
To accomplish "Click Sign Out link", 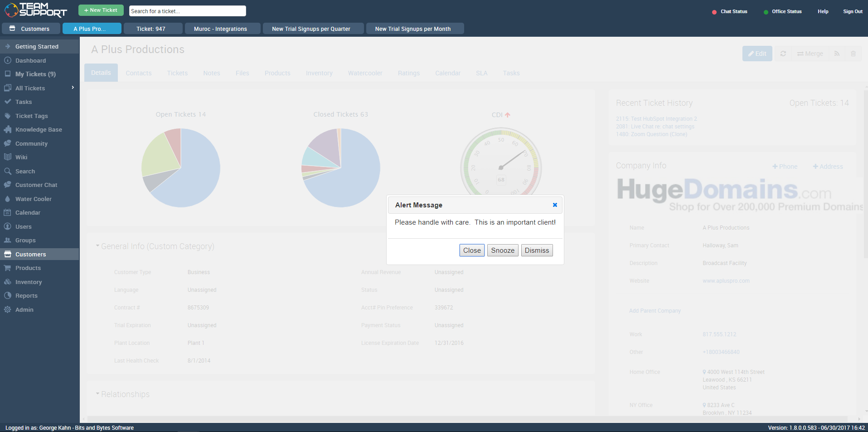I will pos(853,12).
